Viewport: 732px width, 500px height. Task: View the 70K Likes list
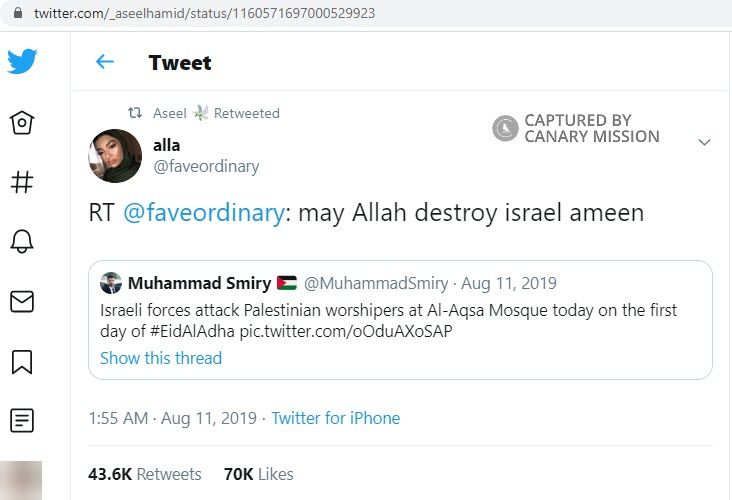click(x=258, y=474)
